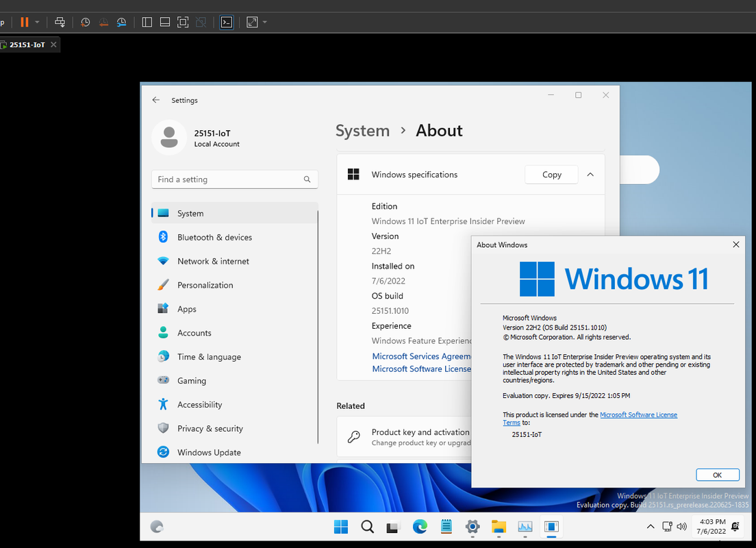The image size is (756, 548).
Task: Open the Notepad icon on the taskbar
Action: (446, 527)
